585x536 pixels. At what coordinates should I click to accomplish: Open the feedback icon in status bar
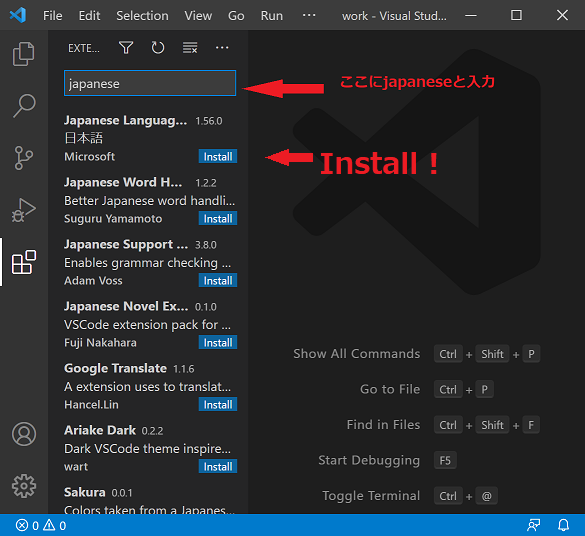click(534, 525)
